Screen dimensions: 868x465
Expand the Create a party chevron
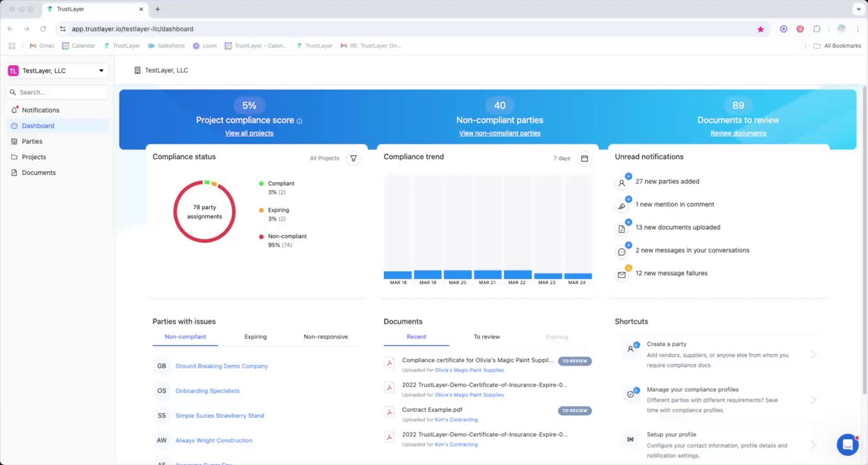pyautogui.click(x=814, y=355)
